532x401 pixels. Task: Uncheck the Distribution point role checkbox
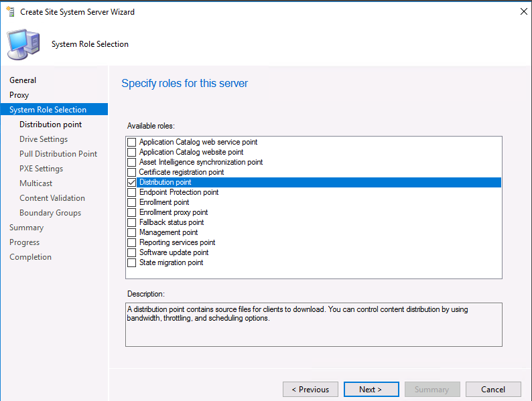tap(131, 182)
